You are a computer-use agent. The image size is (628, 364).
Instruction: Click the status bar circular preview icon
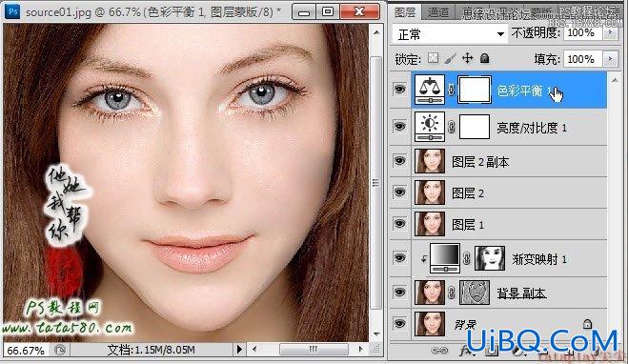click(x=60, y=350)
